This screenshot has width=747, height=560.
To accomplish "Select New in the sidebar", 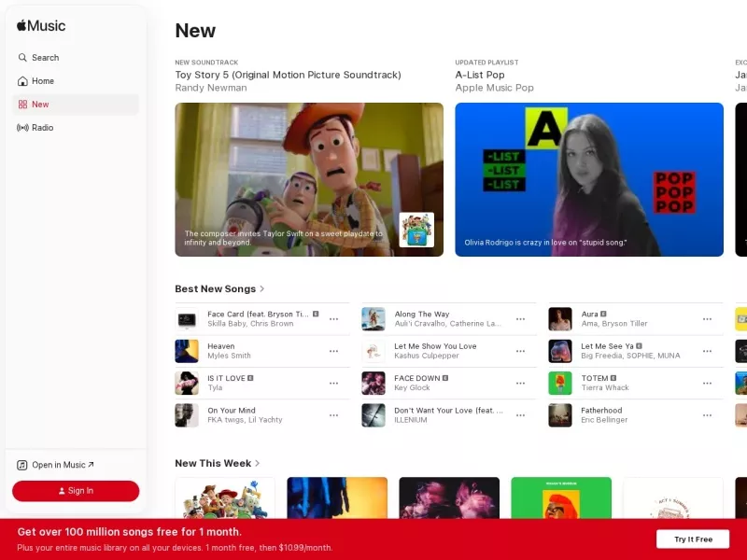I will tap(76, 105).
